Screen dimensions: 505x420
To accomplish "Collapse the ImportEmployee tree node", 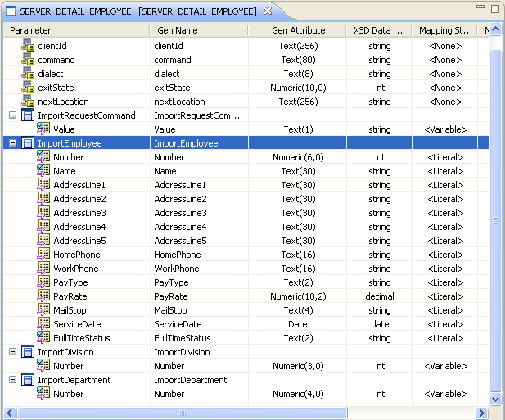I will click(x=12, y=143).
